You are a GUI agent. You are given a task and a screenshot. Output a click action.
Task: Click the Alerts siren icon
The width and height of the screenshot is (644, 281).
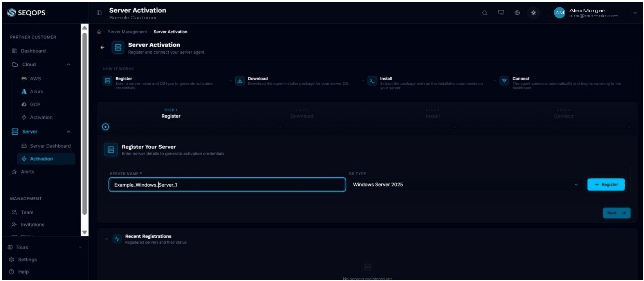[x=14, y=172]
